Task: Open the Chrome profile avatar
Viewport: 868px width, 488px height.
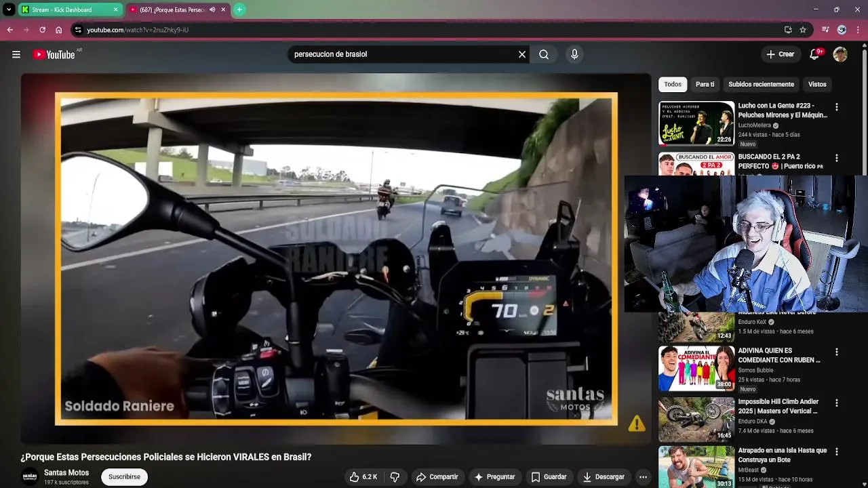Action: 842,30
